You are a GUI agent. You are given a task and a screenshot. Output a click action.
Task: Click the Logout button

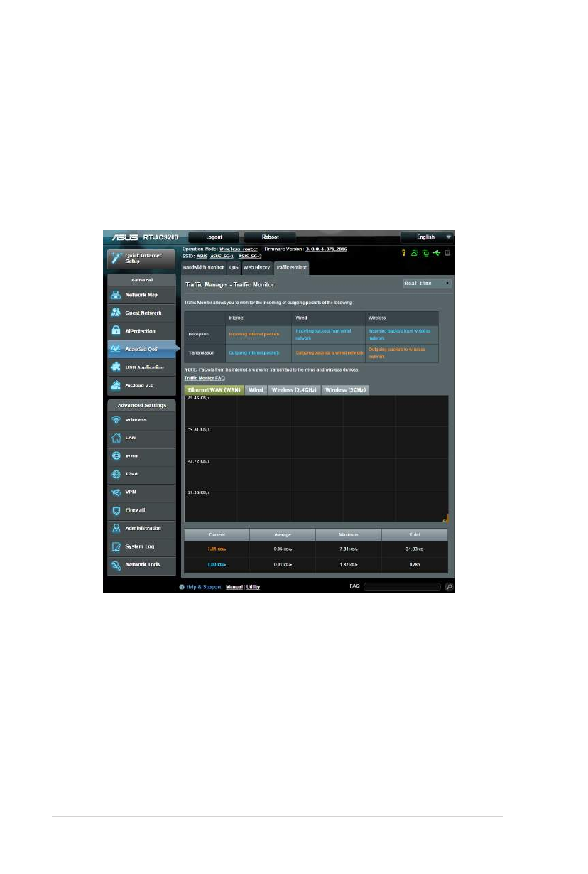point(214,237)
